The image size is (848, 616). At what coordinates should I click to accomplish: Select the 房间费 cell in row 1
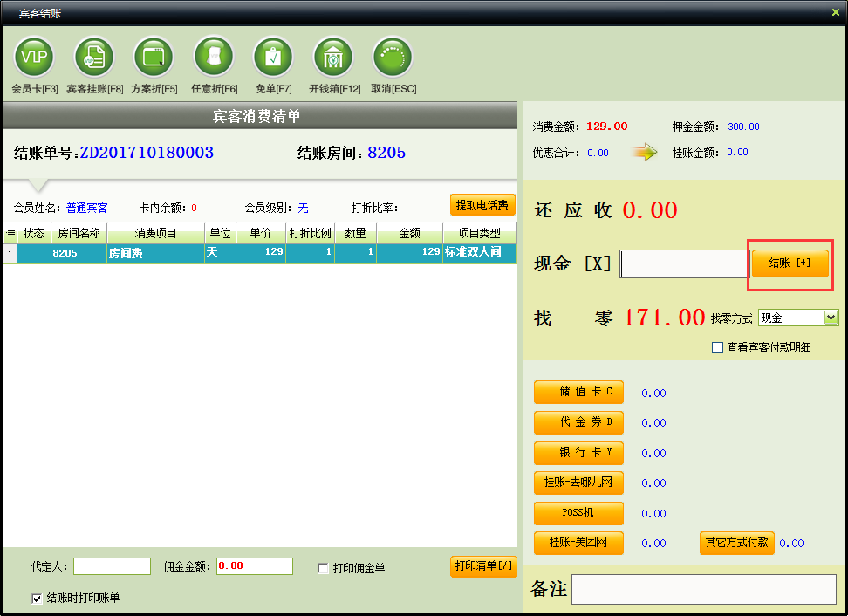coord(156,253)
